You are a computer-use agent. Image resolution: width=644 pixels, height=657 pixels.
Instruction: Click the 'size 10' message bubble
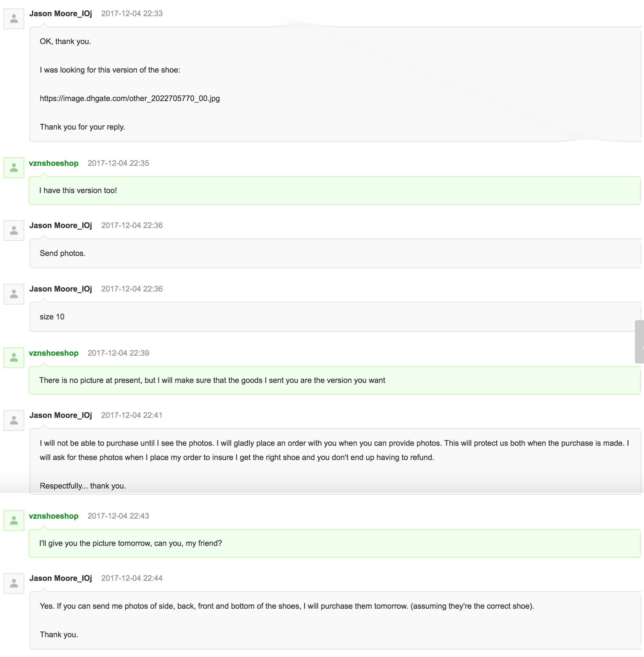point(335,317)
